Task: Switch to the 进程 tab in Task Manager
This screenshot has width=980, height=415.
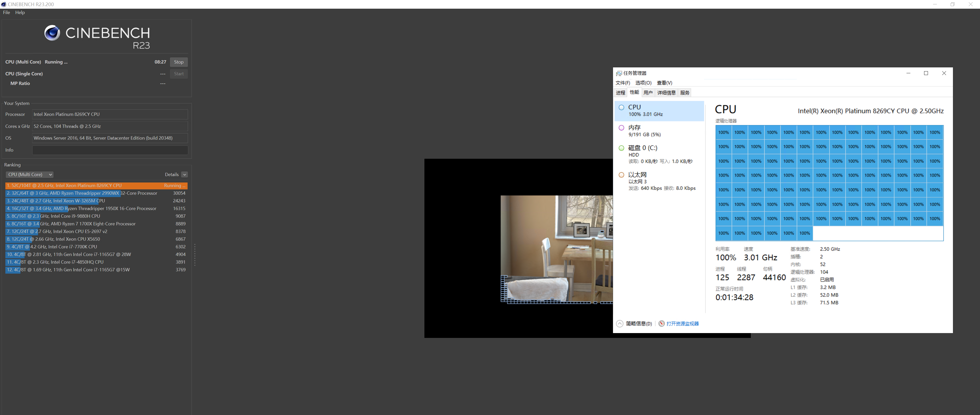Action: tap(620, 93)
